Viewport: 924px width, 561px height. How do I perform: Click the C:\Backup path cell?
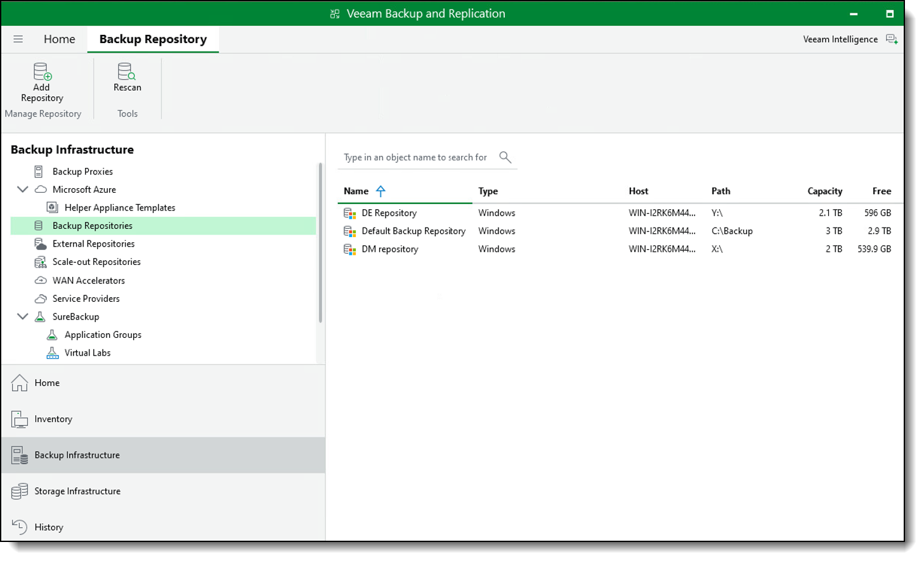pos(732,231)
